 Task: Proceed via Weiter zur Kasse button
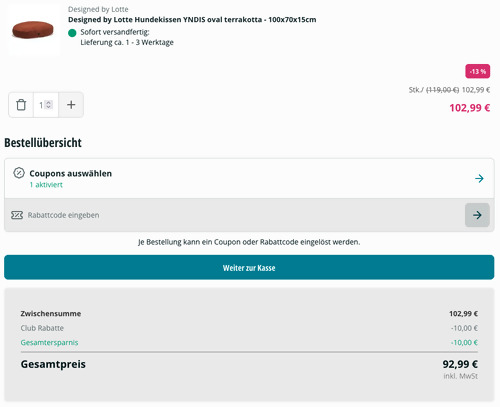click(x=249, y=267)
